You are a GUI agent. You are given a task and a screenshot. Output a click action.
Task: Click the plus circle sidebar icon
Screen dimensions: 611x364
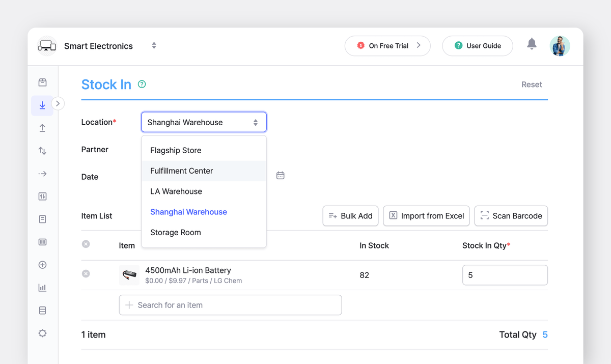[x=42, y=265]
